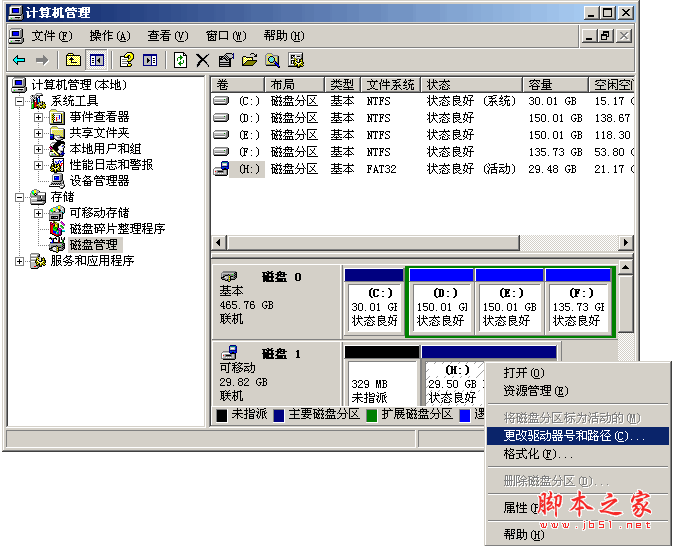Click the black 未指派 legend swatch
The image size is (674, 546).
(x=221, y=415)
